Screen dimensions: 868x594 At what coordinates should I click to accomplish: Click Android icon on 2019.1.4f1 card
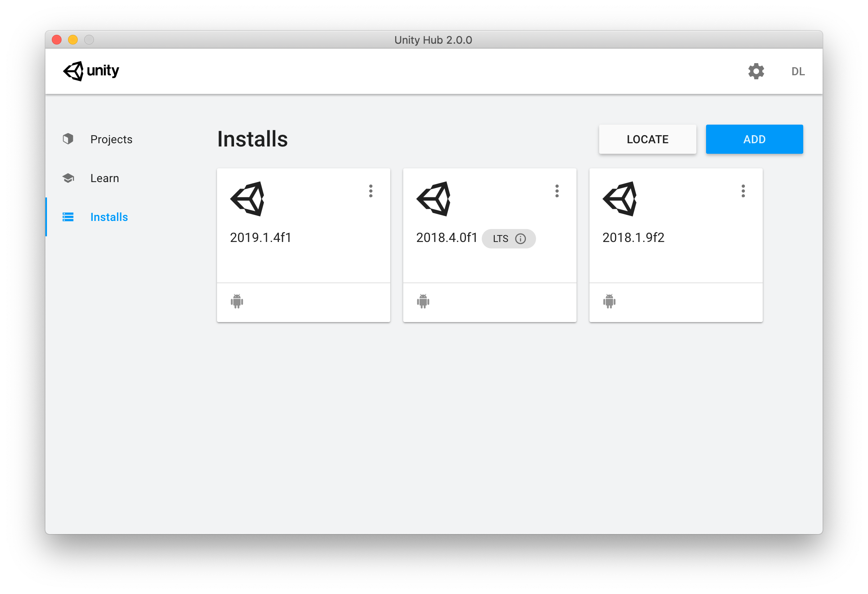tap(237, 301)
